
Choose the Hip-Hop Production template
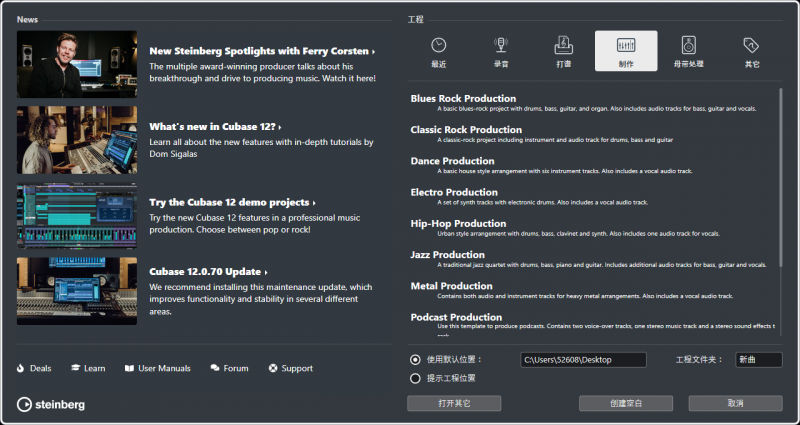pyautogui.click(x=458, y=223)
